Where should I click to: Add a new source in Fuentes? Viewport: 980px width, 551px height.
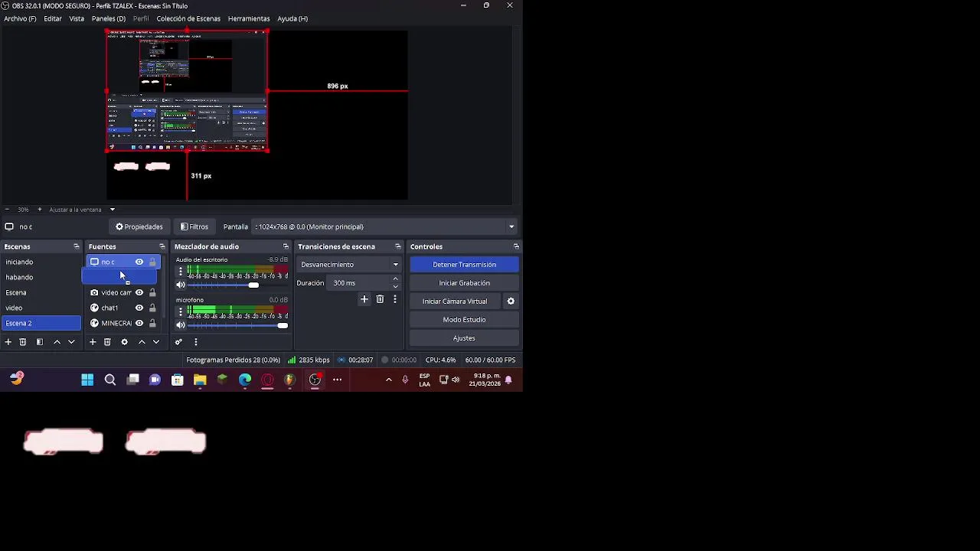click(x=93, y=342)
